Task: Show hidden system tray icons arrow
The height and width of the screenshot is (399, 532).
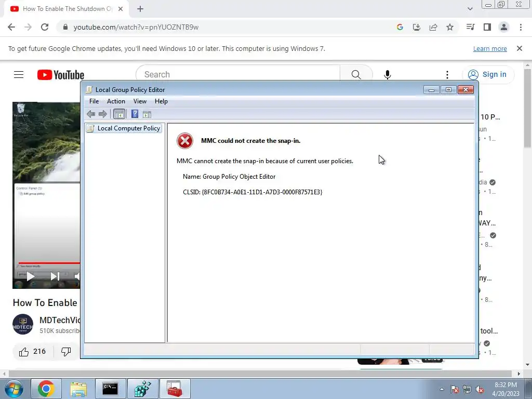Action: coord(442,389)
